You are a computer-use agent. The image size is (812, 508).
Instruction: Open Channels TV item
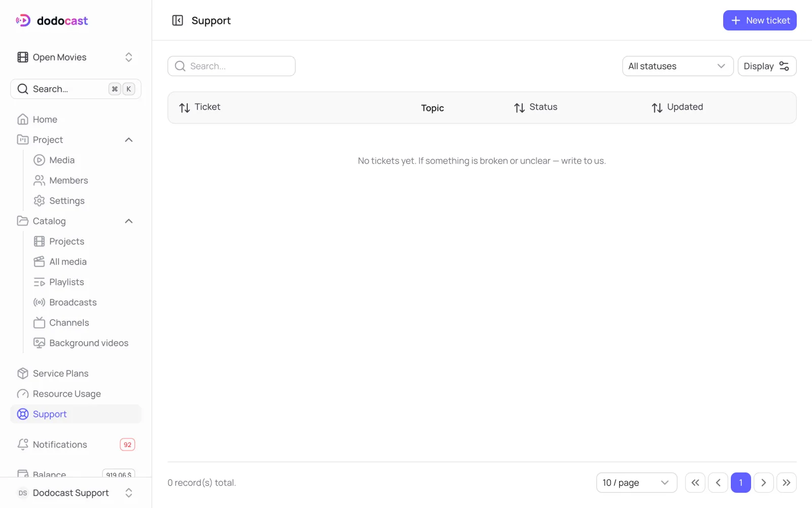(84, 323)
